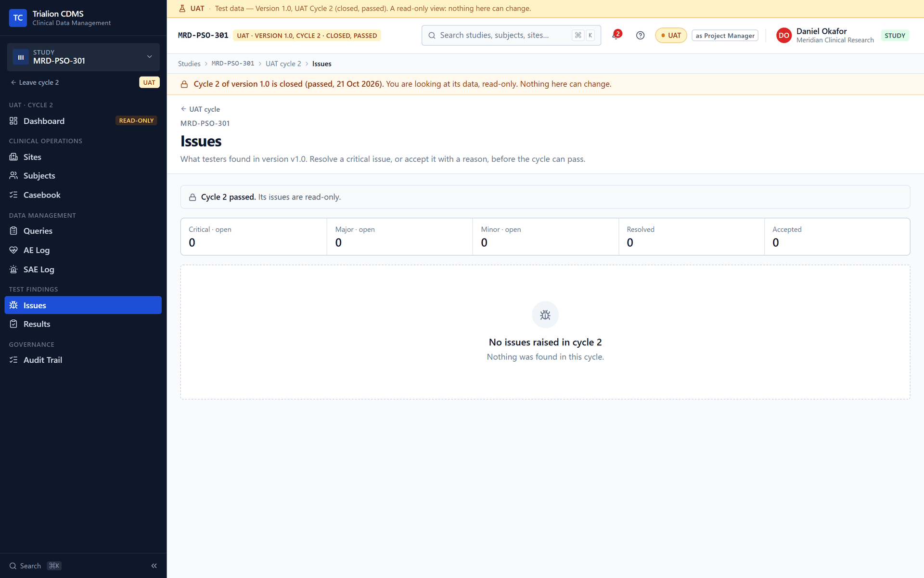Click the UAT version 1.0 cycle status badge
The image size is (924, 578).
307,36
